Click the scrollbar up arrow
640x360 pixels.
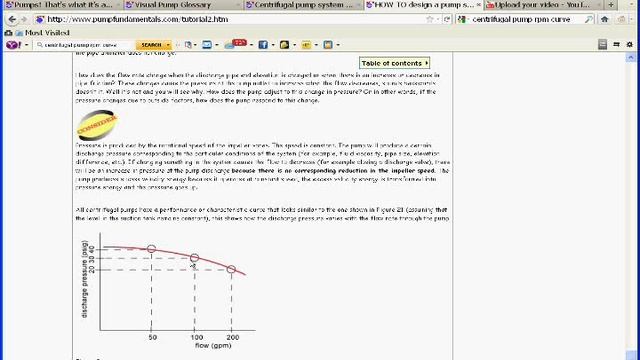tap(631, 58)
